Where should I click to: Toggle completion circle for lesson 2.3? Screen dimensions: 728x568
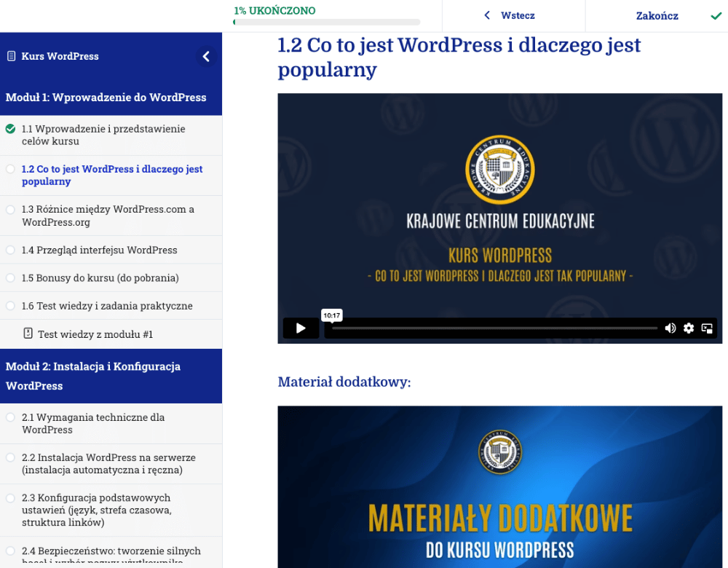pyautogui.click(x=10, y=498)
